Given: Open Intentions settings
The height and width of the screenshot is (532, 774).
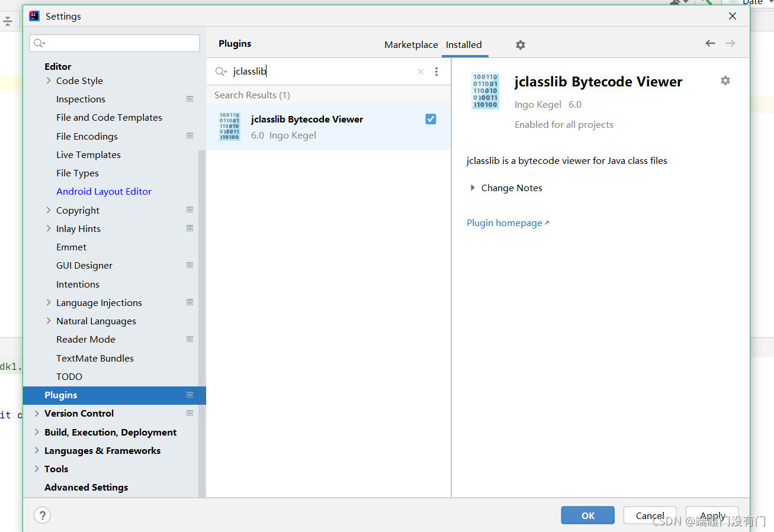Looking at the screenshot, I should [x=78, y=284].
